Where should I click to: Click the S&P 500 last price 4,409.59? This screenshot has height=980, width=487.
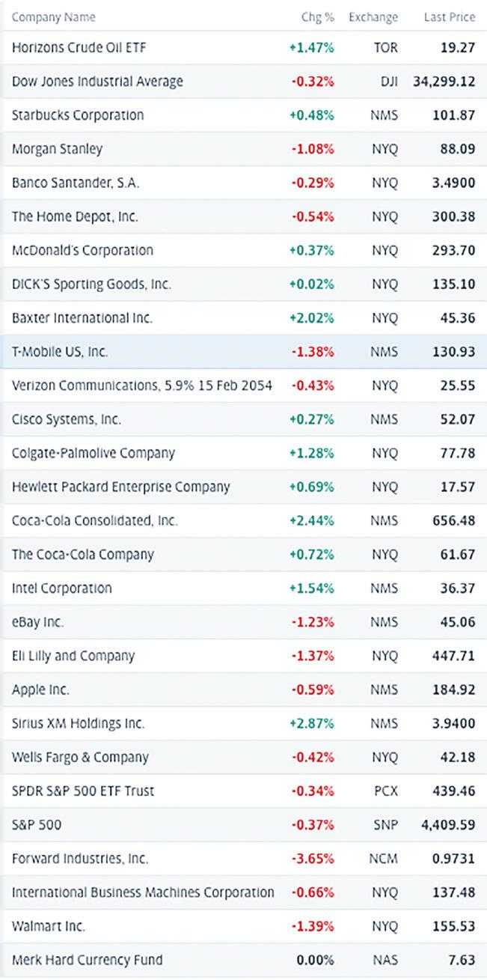[447, 825]
